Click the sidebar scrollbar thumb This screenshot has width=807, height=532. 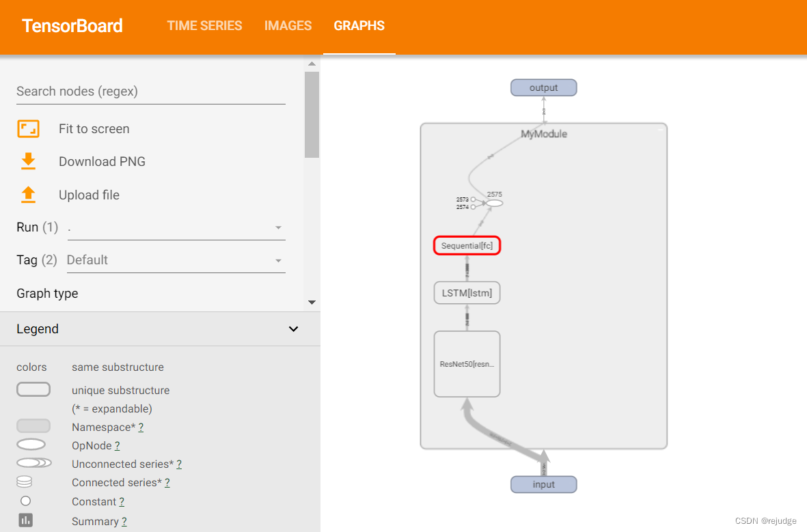point(312,115)
